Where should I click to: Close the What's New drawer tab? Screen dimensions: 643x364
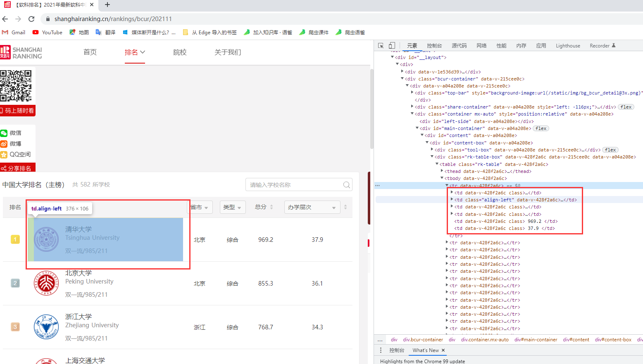[x=443, y=350]
